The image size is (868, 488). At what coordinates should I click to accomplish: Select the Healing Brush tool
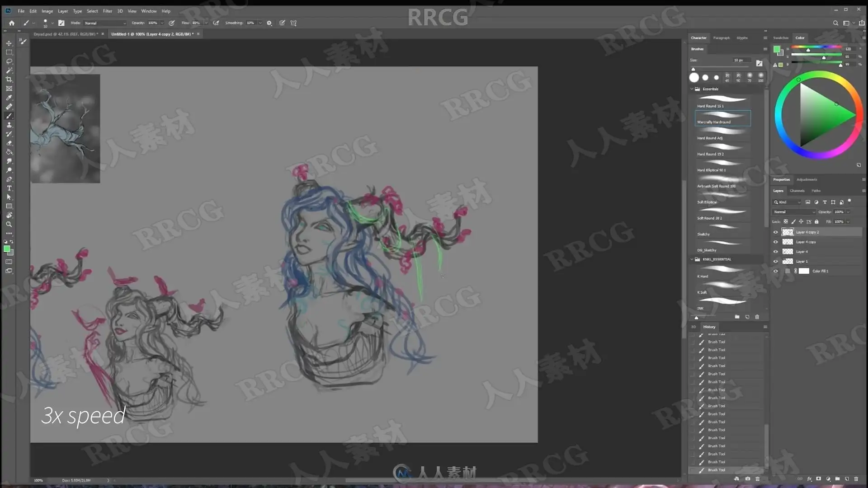(x=9, y=107)
